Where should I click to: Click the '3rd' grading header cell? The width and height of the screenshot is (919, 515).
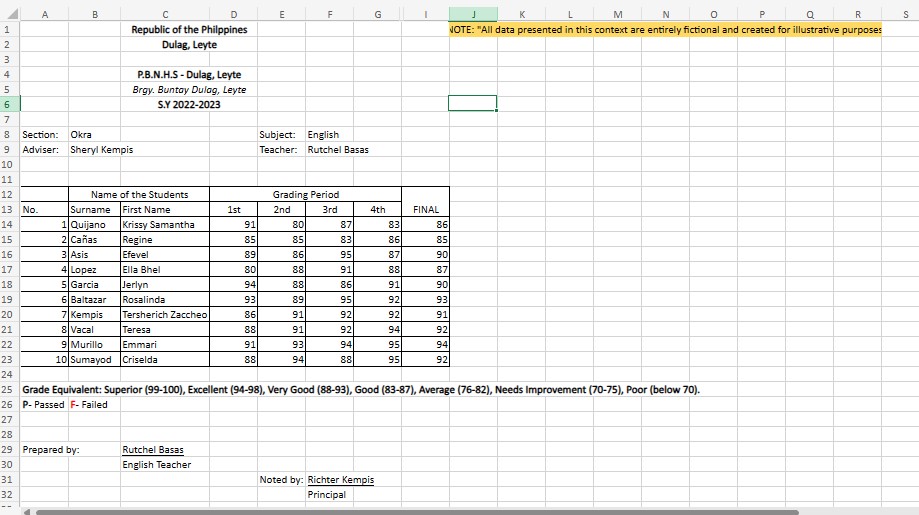[x=329, y=209]
